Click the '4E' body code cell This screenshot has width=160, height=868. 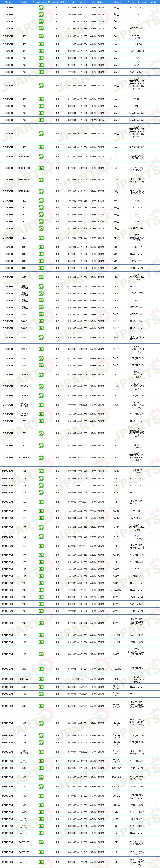point(116,826)
